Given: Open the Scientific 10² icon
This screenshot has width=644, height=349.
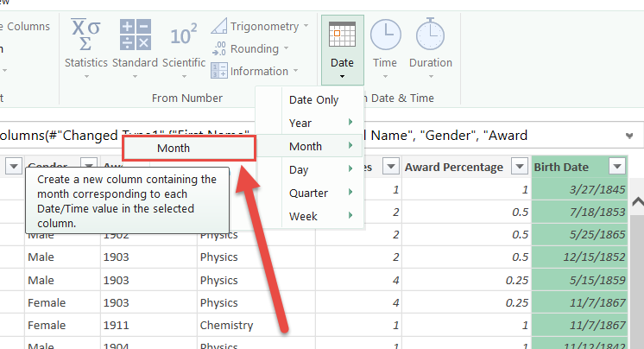Looking at the screenshot, I should (x=183, y=36).
